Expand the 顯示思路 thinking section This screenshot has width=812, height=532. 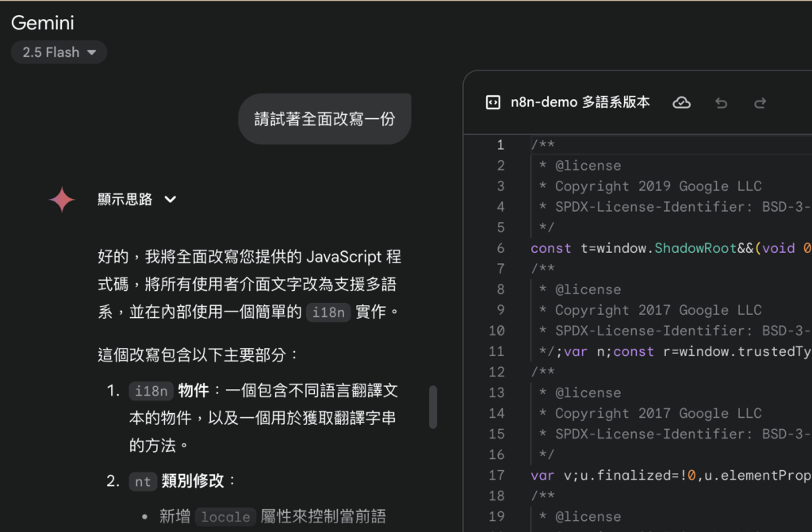[x=137, y=200]
